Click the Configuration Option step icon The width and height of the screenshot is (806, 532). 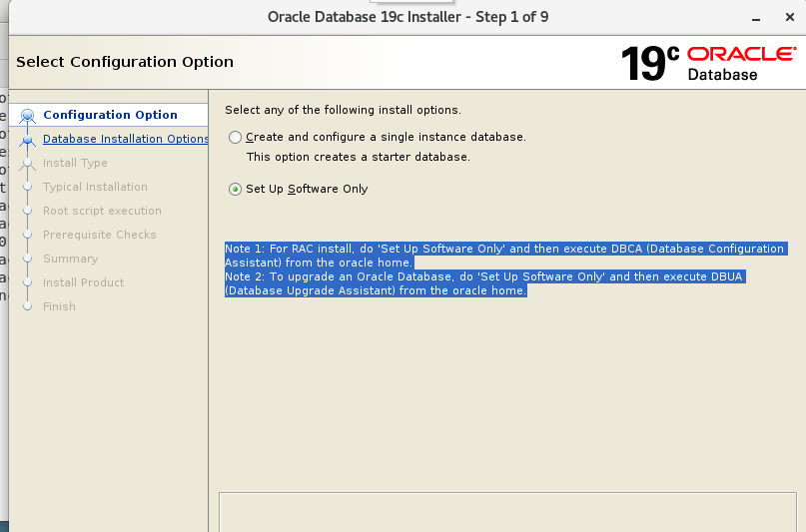(x=27, y=116)
